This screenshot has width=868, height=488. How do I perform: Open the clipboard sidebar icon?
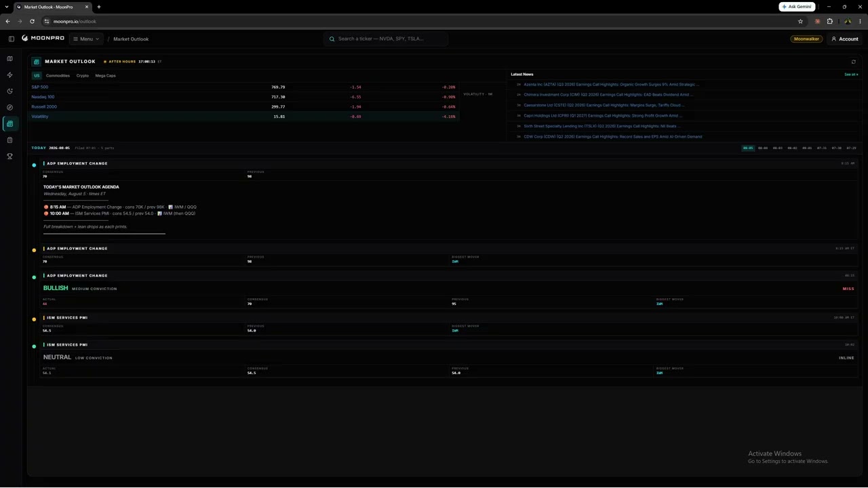click(x=9, y=140)
